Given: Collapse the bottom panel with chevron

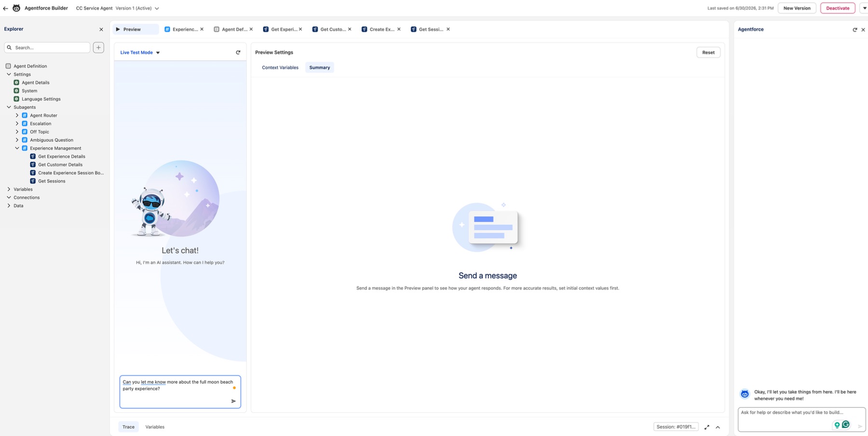Looking at the screenshot, I should coord(718,427).
